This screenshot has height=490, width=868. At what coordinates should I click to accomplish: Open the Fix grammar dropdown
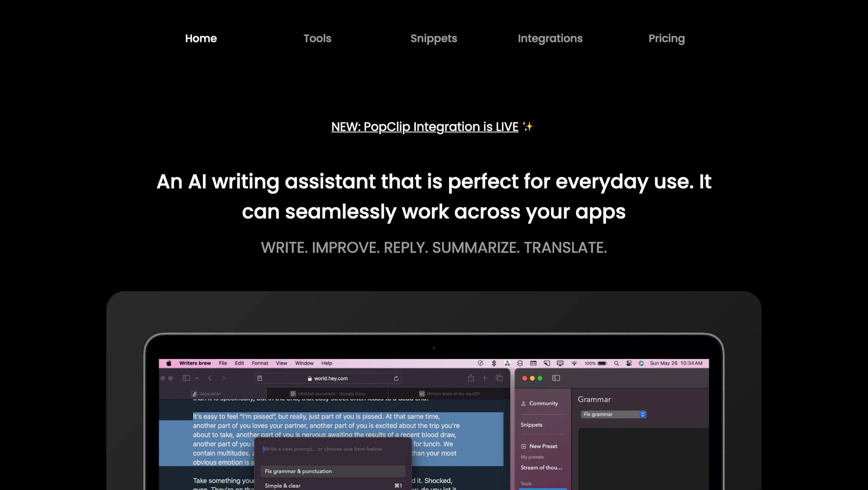pos(613,414)
